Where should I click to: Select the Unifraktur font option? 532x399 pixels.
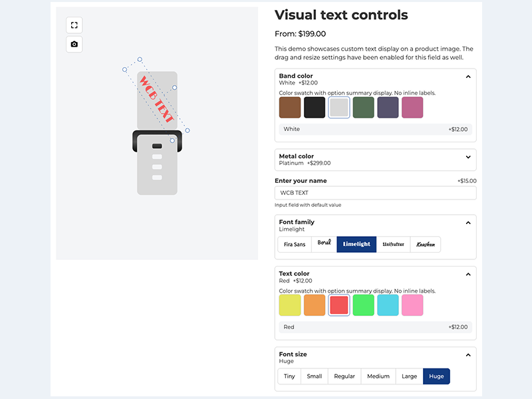(x=393, y=244)
